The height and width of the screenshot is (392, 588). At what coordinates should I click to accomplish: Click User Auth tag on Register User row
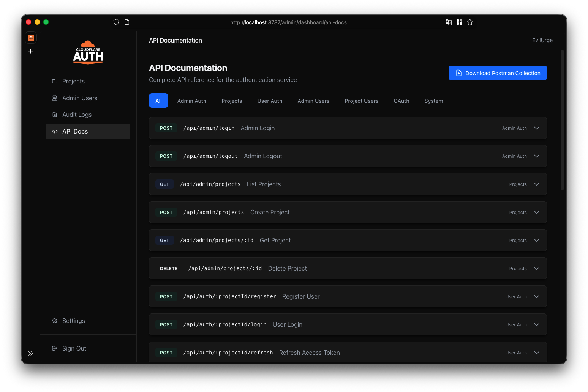point(516,296)
